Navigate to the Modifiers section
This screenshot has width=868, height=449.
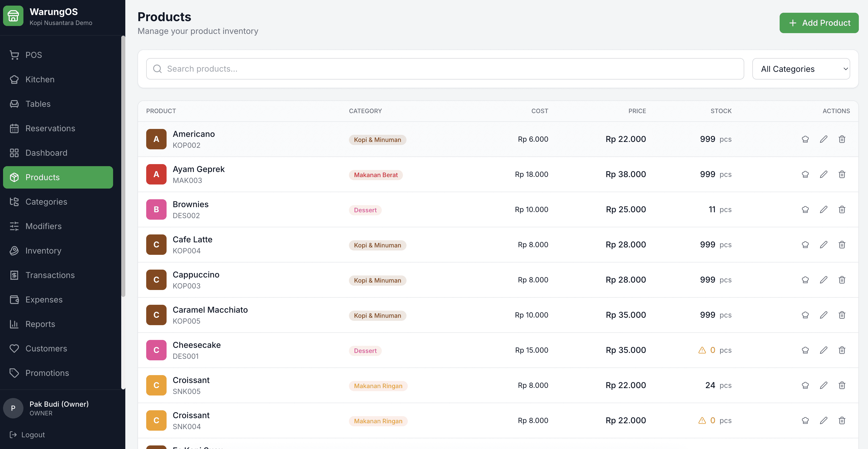coord(43,226)
